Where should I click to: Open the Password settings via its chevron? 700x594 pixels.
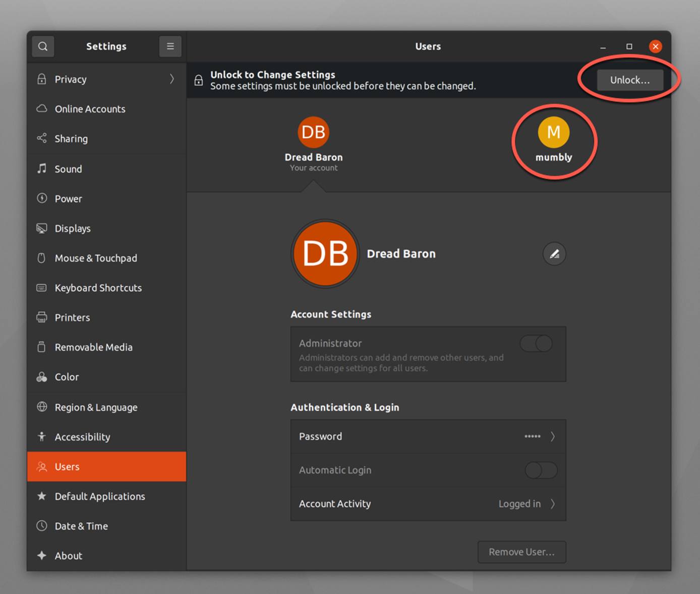[553, 436]
